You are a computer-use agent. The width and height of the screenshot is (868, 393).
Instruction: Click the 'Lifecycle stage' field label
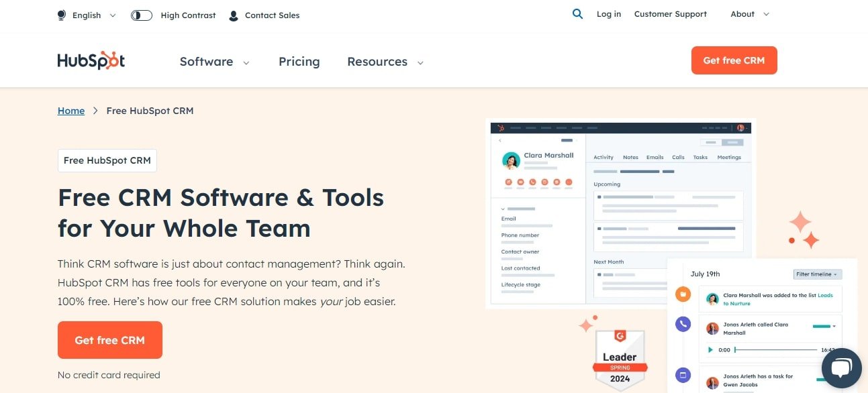521,284
